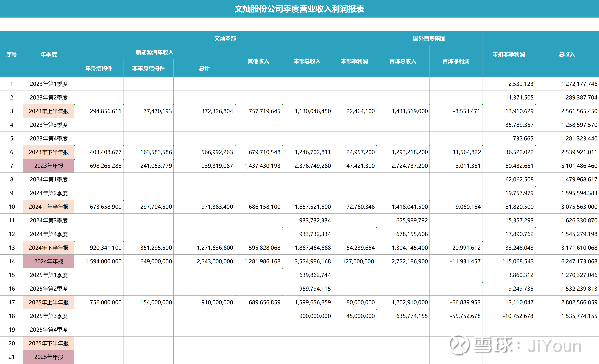Select the 其他收入 column header
The width and height of the screenshot is (599, 364).
pos(258,61)
